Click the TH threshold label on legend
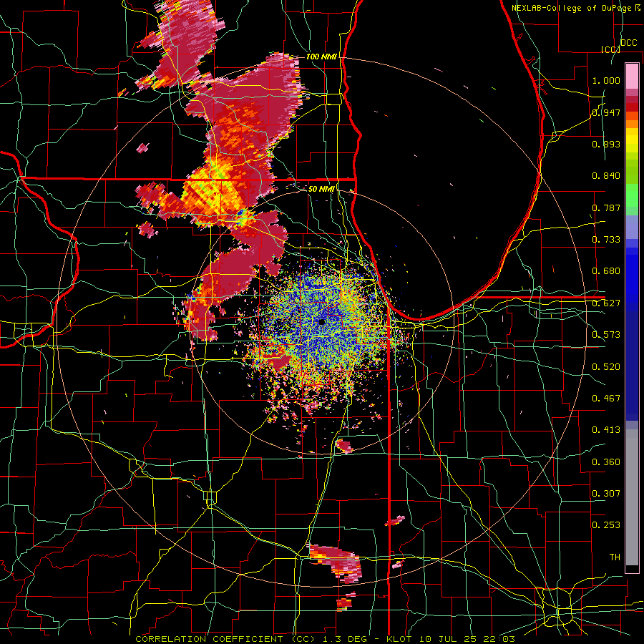The width and height of the screenshot is (644, 644). click(615, 557)
